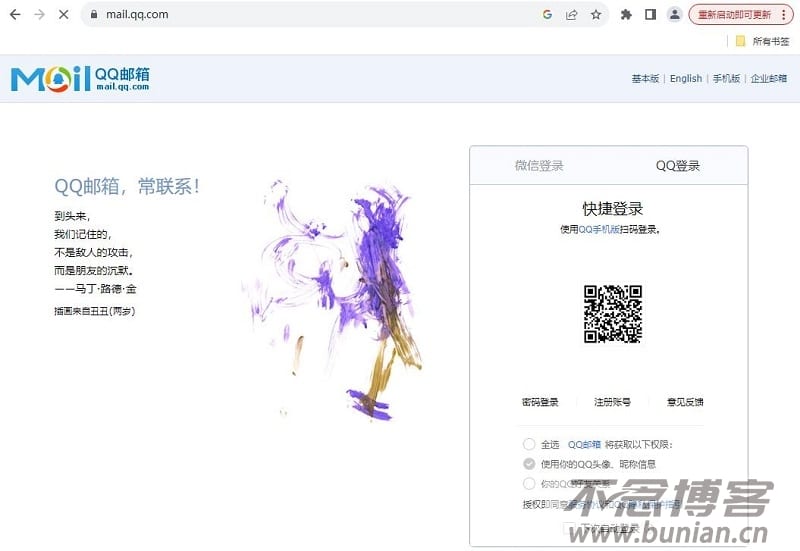Open the share page icon
Viewport: 800px width, 551px height.
click(571, 15)
